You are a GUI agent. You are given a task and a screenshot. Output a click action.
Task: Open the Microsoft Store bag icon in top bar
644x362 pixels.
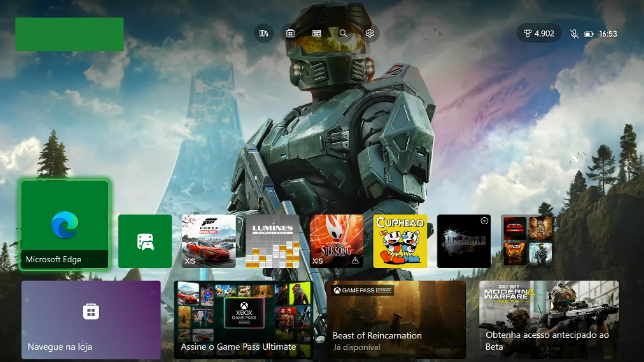click(290, 33)
